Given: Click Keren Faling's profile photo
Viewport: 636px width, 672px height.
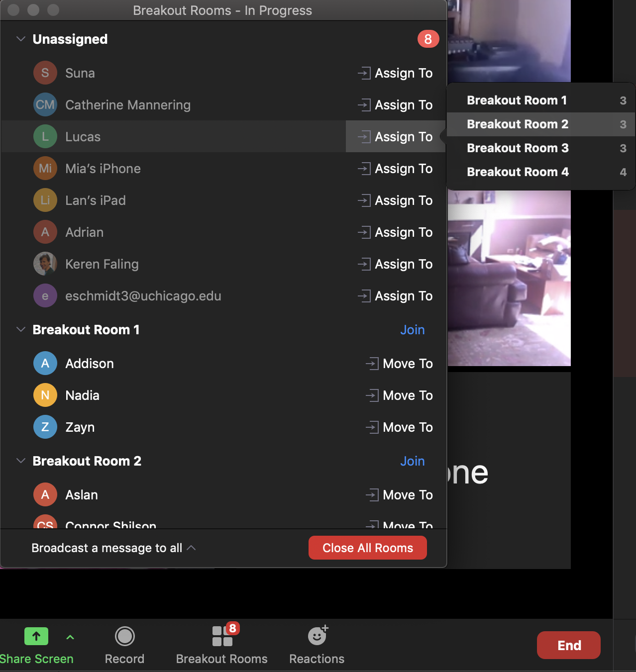Looking at the screenshot, I should (x=45, y=264).
